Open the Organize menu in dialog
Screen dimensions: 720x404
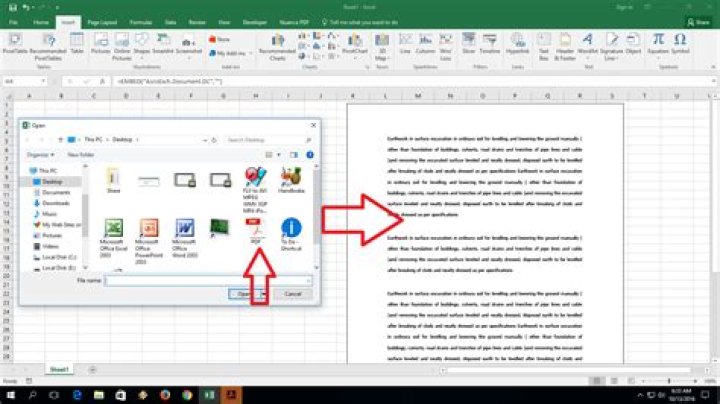40,155
